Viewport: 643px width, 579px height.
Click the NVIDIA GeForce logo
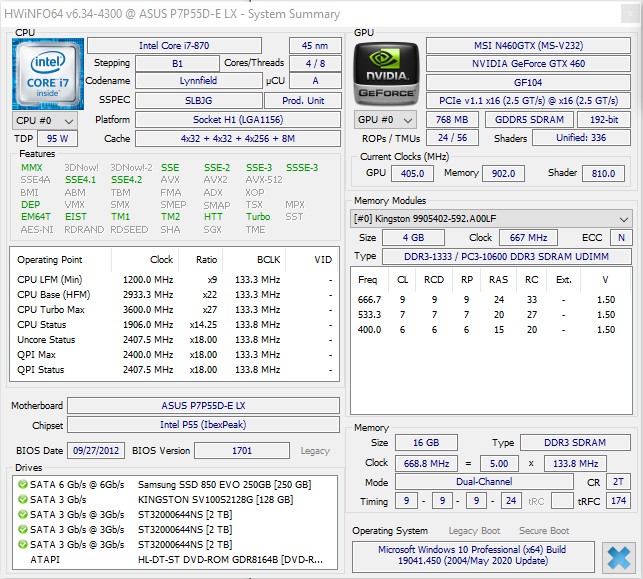click(x=386, y=74)
